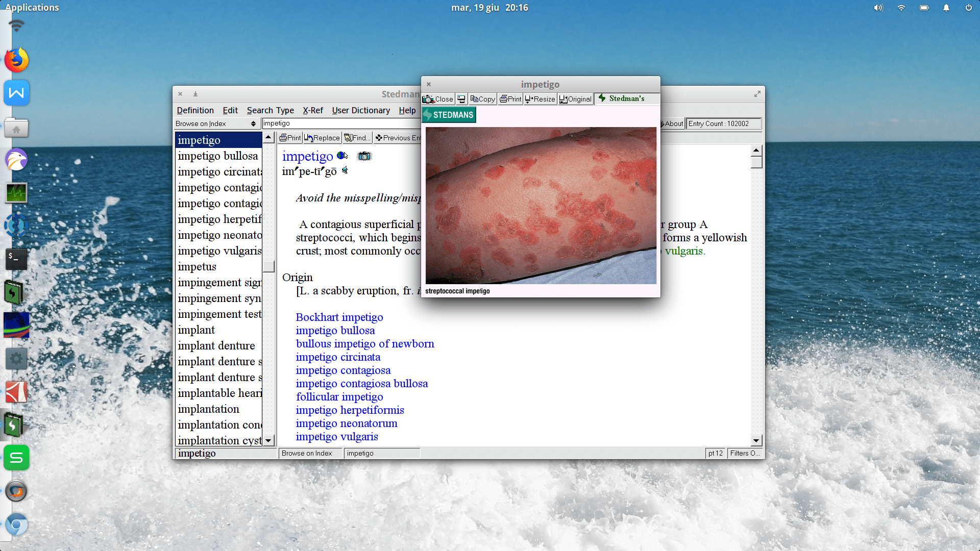Click the Original icon in the image window
The image size is (980, 551).
pos(575,98)
